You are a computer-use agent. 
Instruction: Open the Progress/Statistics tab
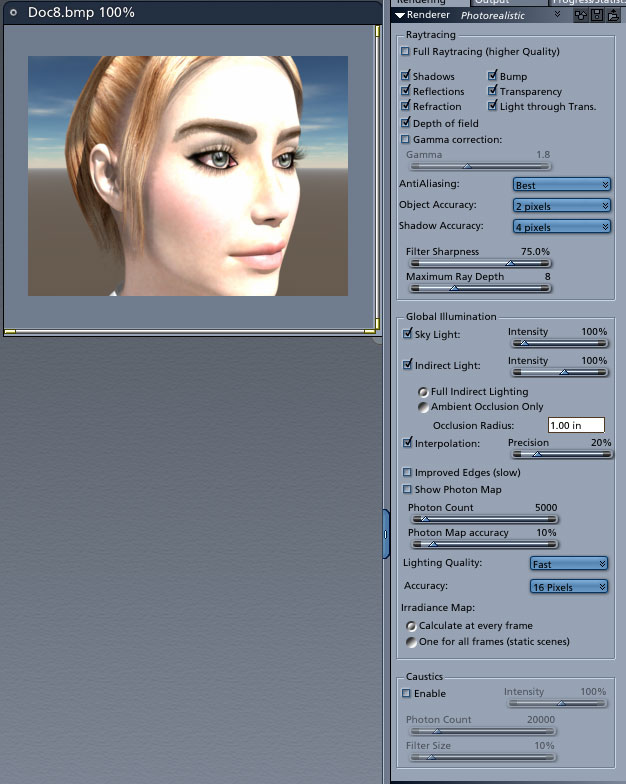[x=588, y=2]
